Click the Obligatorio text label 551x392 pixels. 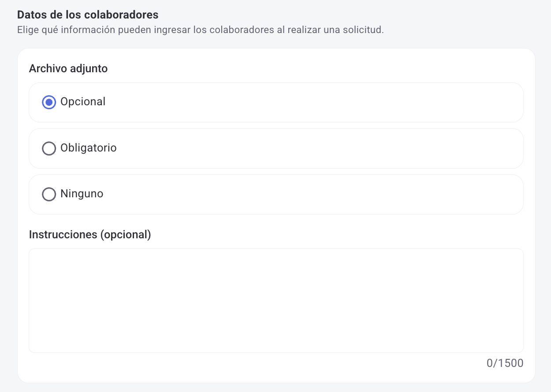(88, 148)
